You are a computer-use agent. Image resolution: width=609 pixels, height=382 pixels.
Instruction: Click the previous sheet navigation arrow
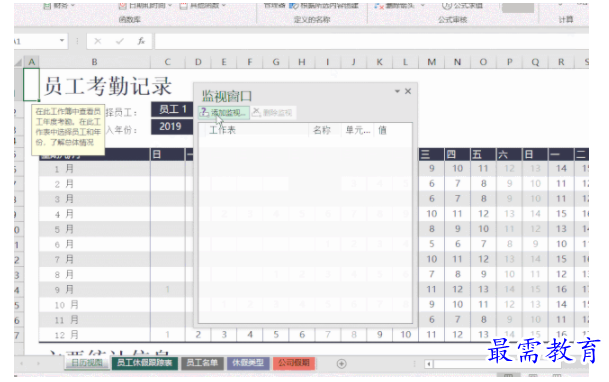(x=22, y=364)
